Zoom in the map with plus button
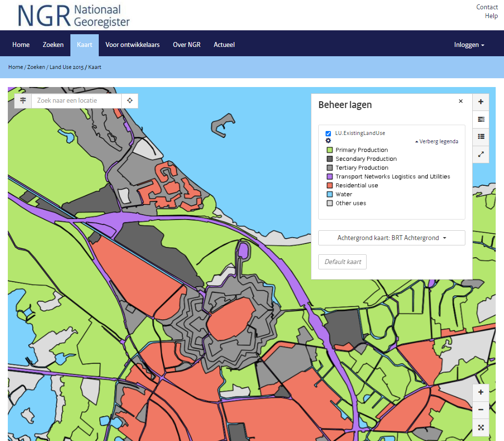Viewport: 504px width, 441px height. tap(481, 392)
